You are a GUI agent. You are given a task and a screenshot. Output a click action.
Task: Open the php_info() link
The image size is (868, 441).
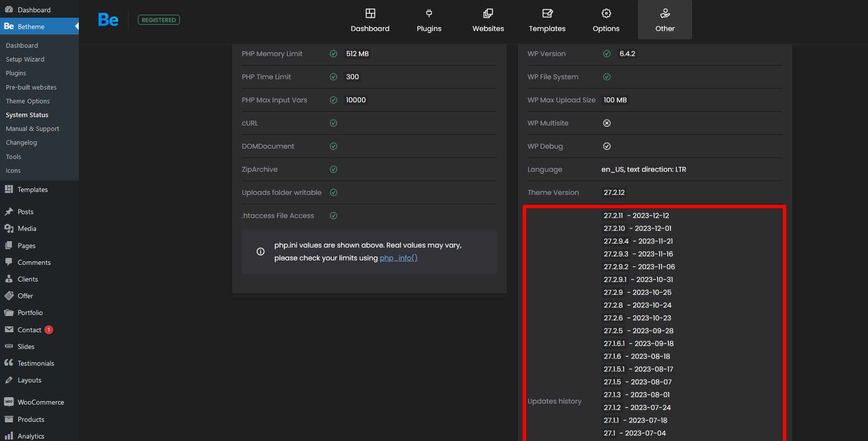point(399,258)
